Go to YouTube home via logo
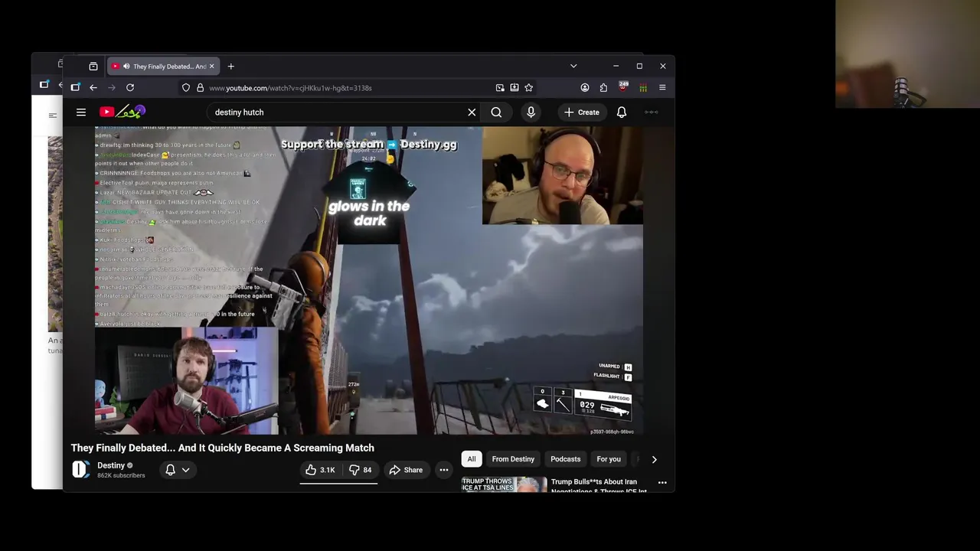The width and height of the screenshot is (980, 551). tap(122, 112)
